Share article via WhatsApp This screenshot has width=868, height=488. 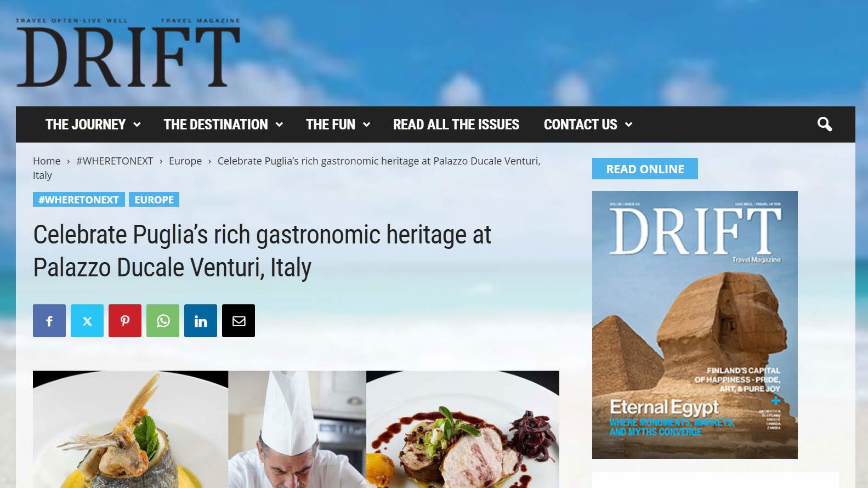(163, 321)
